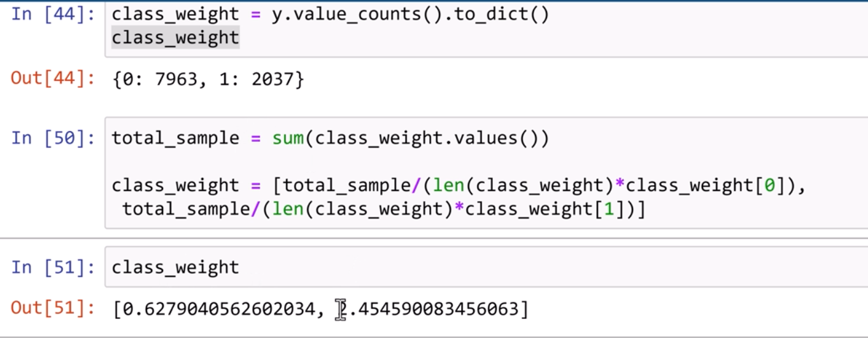868x338 pixels.
Task: Click total_sample at the start of cell 50
Action: point(175,138)
